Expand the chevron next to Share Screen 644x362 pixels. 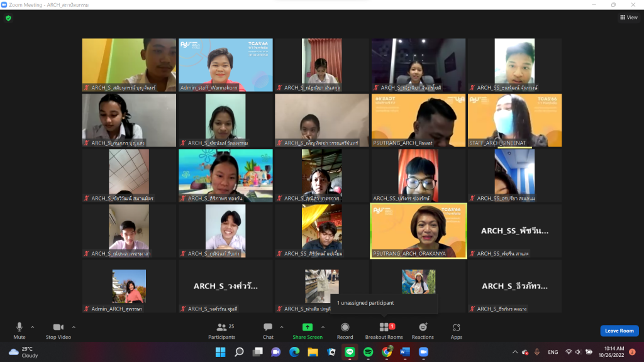click(323, 327)
